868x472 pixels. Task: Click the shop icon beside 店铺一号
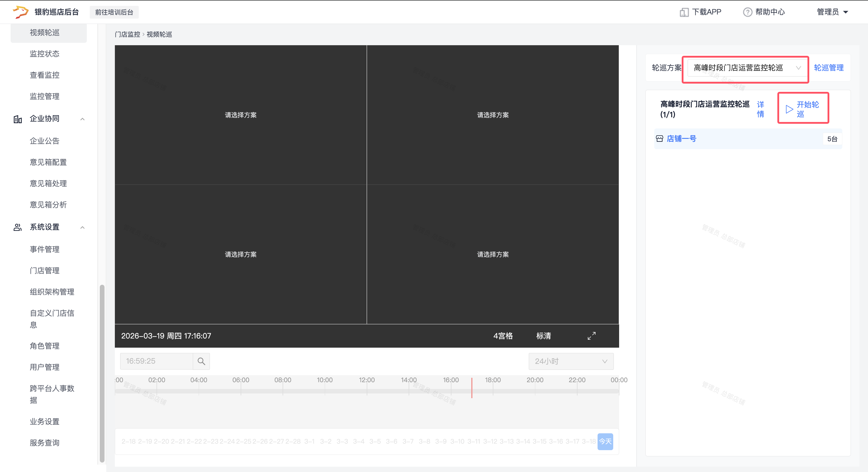point(660,139)
